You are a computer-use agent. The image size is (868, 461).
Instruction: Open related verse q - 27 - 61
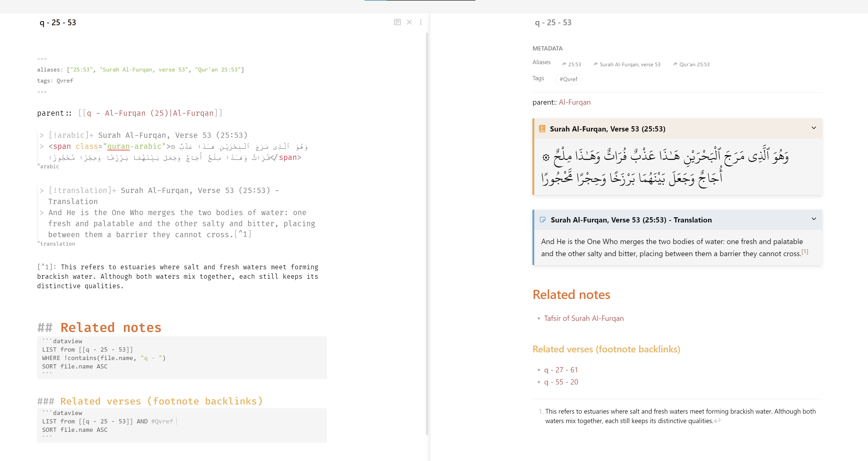pos(561,369)
